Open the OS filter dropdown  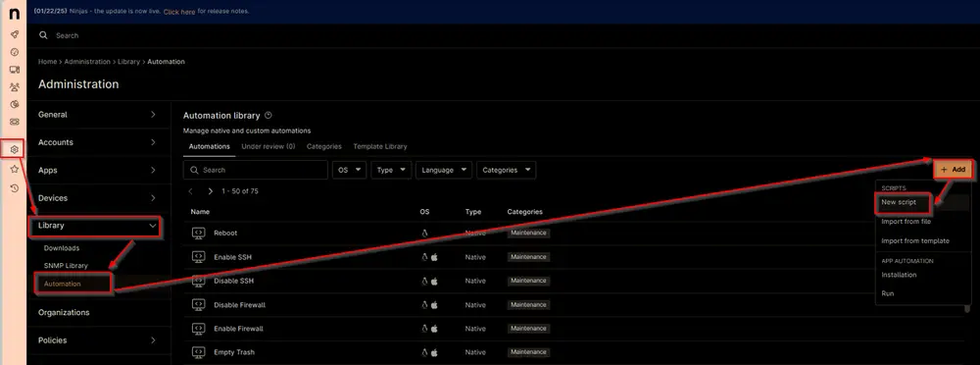[x=350, y=170]
